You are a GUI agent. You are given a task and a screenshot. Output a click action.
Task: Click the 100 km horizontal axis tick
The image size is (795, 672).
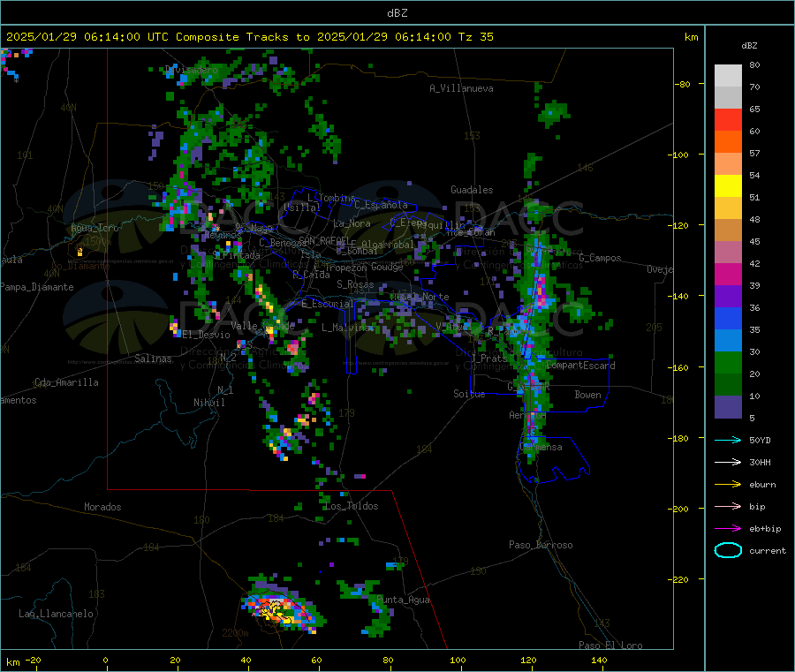[458, 660]
